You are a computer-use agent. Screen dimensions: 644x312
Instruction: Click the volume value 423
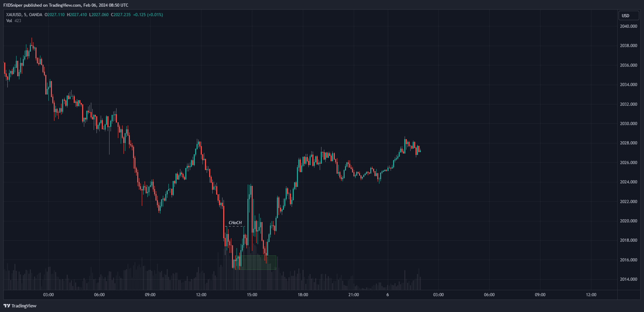click(x=18, y=21)
